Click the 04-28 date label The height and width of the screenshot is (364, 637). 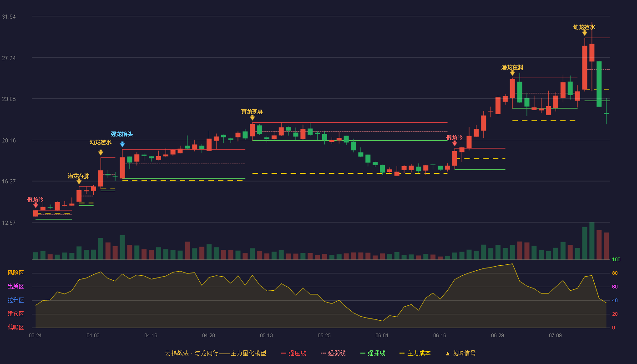click(x=208, y=335)
